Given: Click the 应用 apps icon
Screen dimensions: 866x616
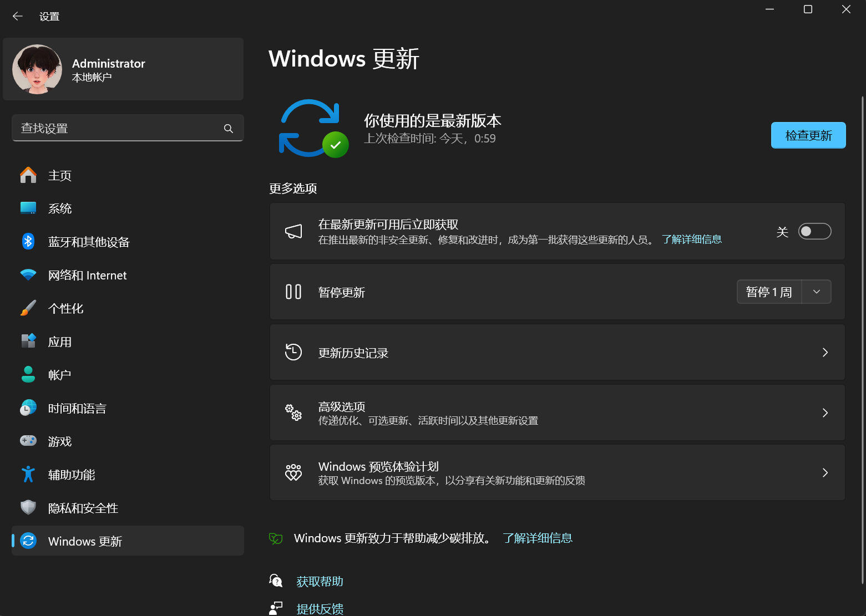Looking at the screenshot, I should click(28, 341).
